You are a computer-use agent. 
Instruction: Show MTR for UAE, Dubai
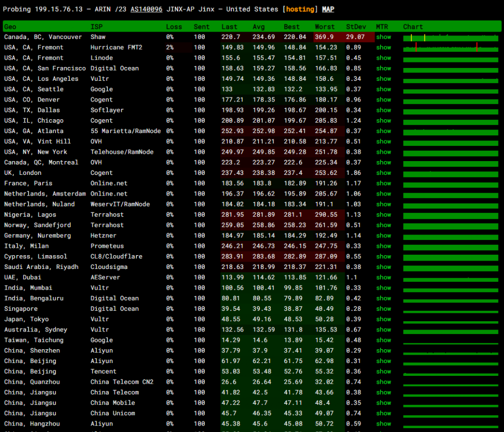pos(383,277)
